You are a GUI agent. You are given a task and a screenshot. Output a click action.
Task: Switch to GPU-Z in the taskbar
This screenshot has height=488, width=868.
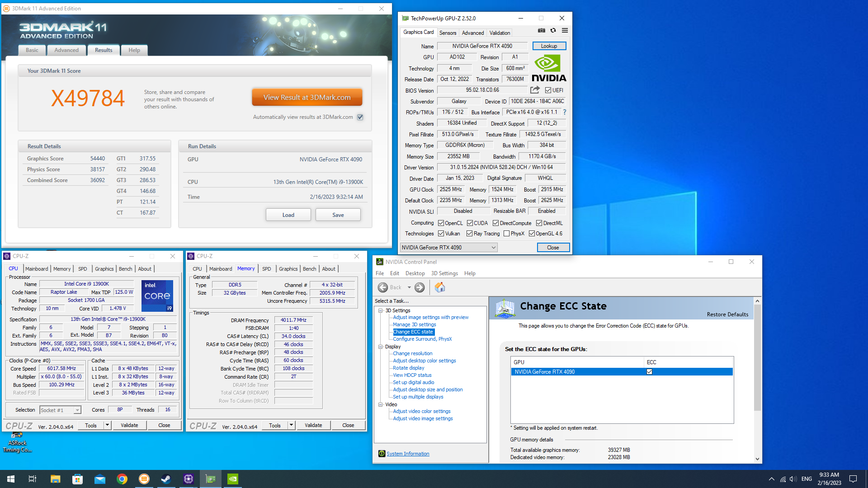pos(210,479)
